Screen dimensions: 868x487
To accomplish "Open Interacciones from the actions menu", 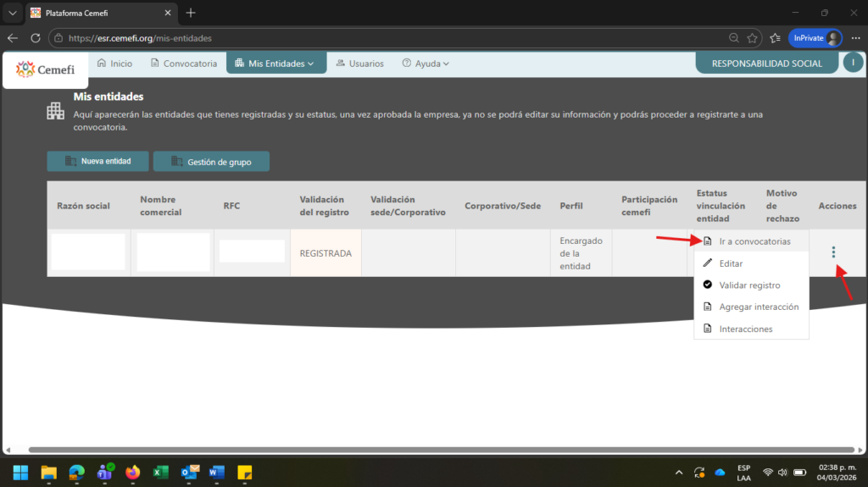I will coord(745,329).
